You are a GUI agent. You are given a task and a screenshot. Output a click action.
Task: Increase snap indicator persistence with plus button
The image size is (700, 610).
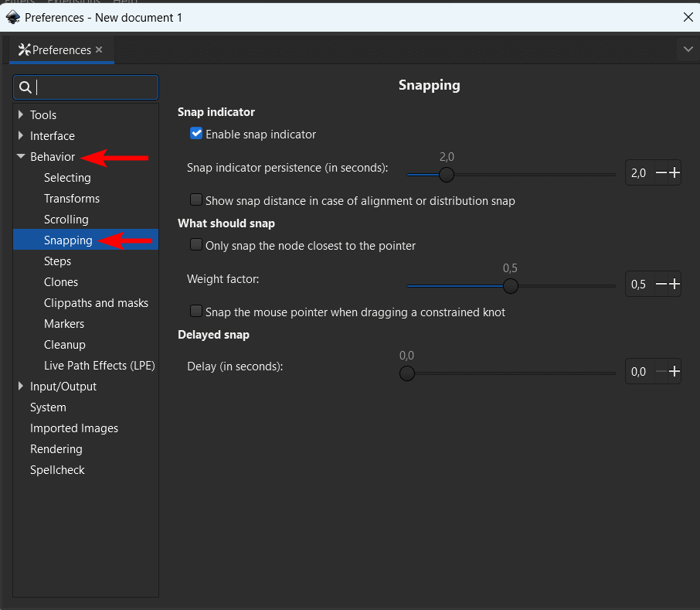click(675, 173)
